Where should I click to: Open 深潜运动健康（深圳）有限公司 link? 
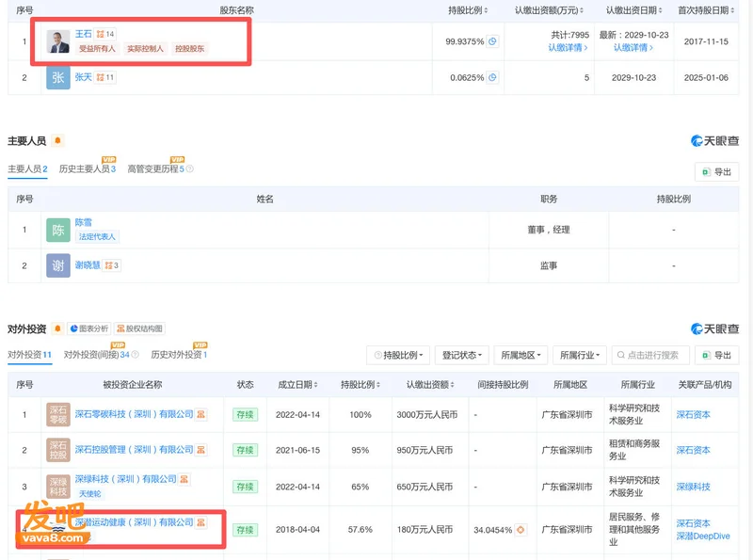pyautogui.click(x=134, y=522)
